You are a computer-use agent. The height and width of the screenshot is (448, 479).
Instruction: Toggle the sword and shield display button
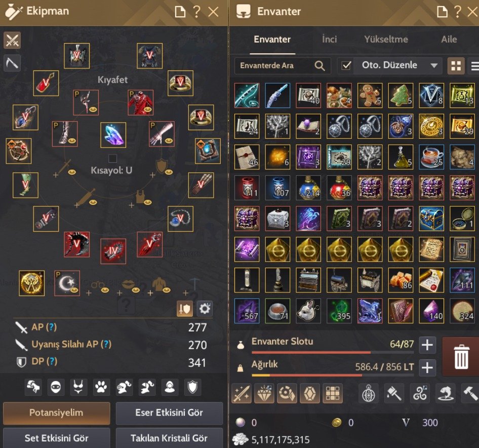tap(185, 309)
